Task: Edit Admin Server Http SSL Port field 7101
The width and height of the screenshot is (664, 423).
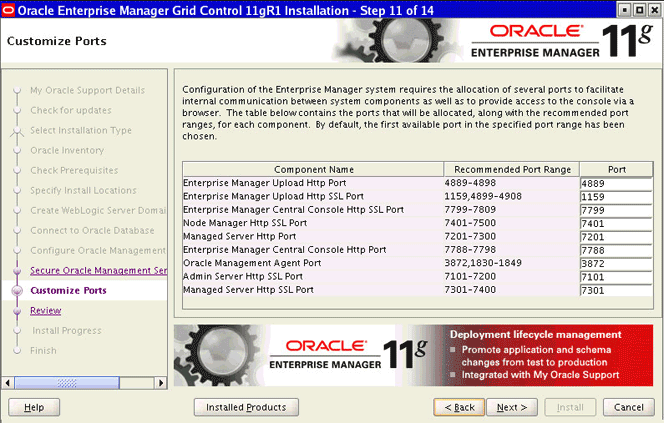Action: pos(616,277)
